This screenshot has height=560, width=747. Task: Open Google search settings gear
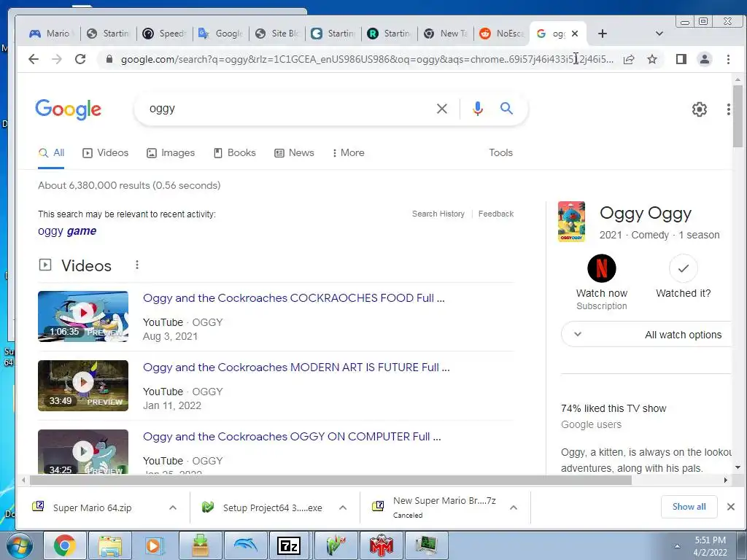click(699, 109)
